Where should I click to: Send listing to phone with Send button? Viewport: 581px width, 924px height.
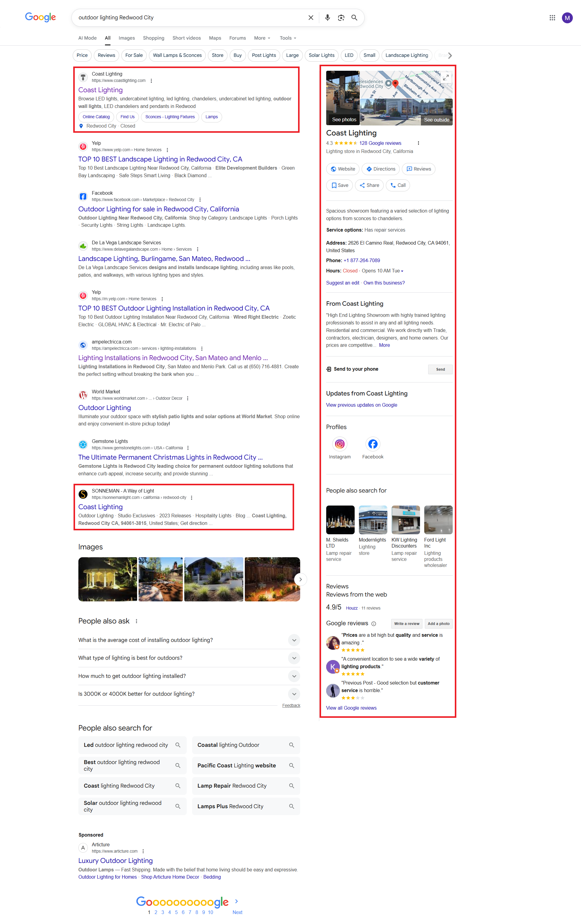(441, 369)
